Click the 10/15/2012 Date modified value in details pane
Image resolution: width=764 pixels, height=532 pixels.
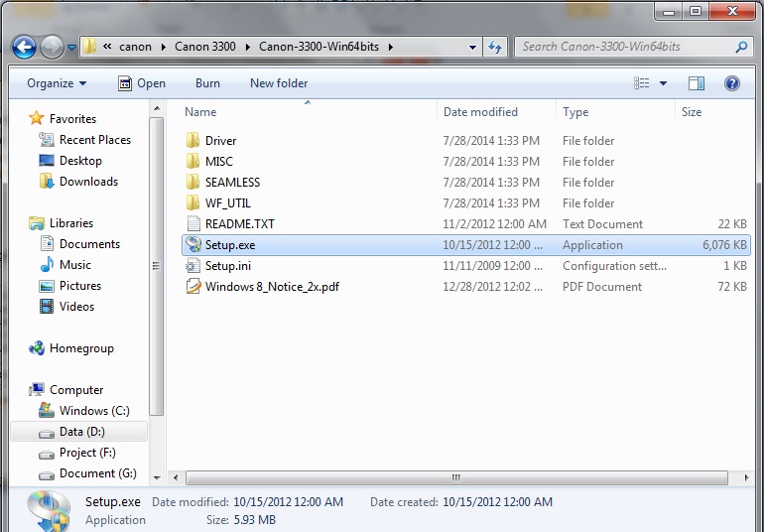point(288,502)
